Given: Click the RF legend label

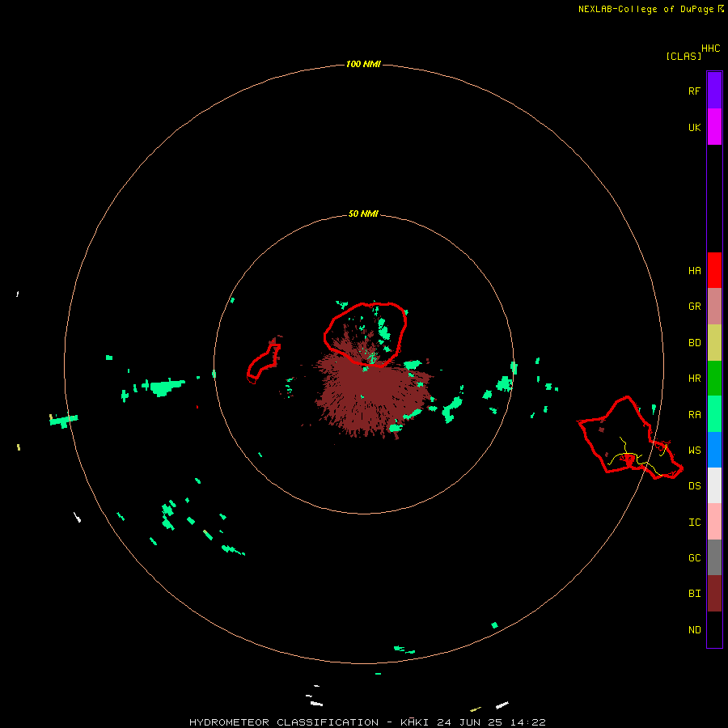Looking at the screenshot, I should pyautogui.click(x=694, y=91).
